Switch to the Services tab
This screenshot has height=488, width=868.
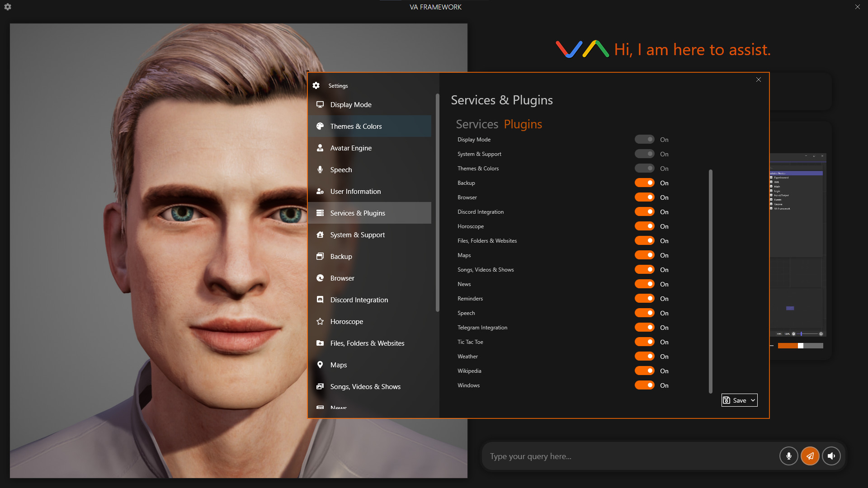pos(476,124)
